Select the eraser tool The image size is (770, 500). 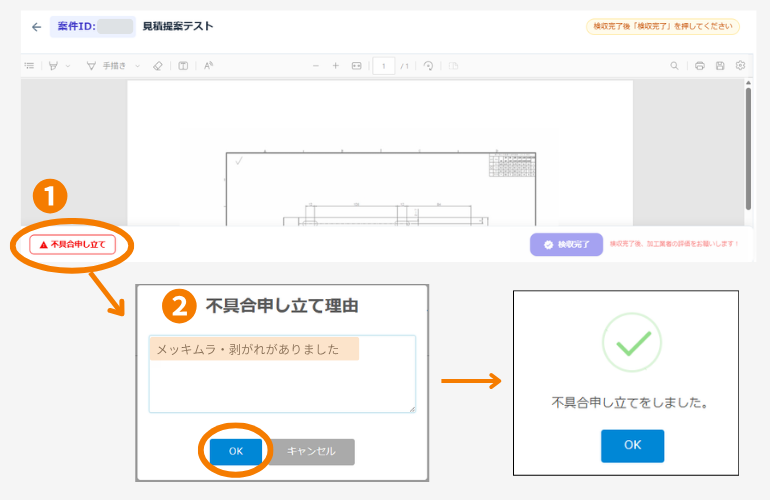[158, 65]
